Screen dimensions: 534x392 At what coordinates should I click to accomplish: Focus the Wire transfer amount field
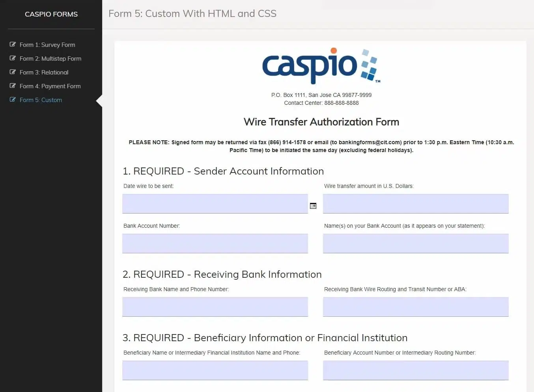[x=416, y=204]
